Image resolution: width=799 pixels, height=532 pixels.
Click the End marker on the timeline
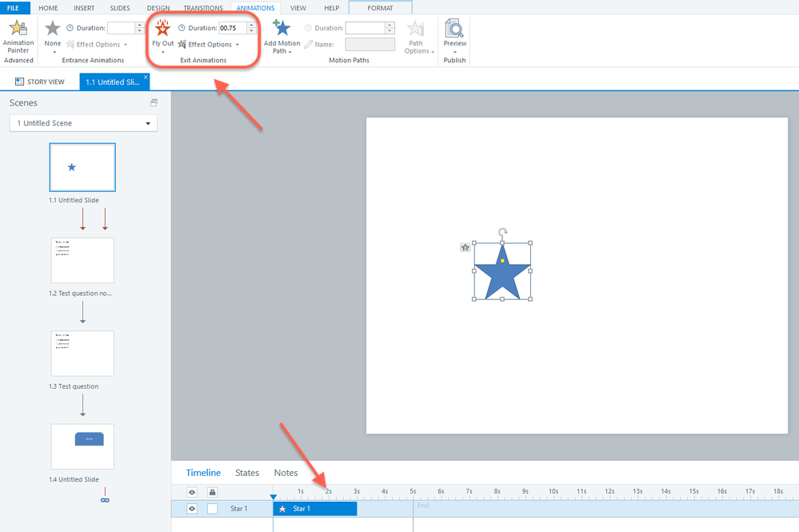click(423, 506)
